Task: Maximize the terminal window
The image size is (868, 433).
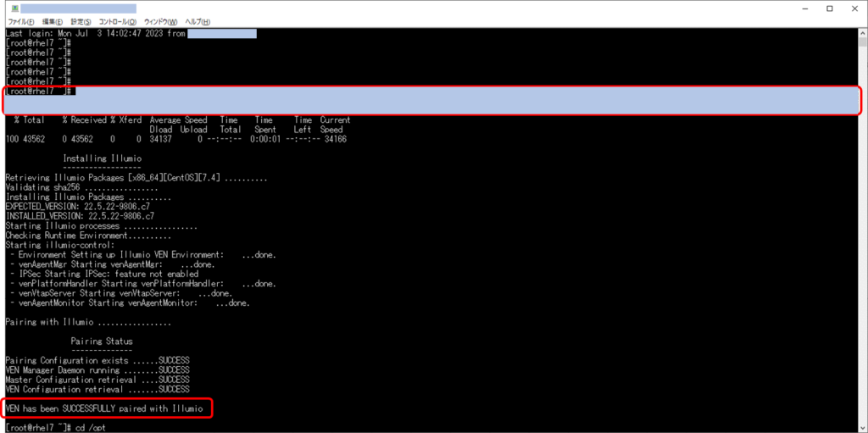Action: tap(830, 8)
